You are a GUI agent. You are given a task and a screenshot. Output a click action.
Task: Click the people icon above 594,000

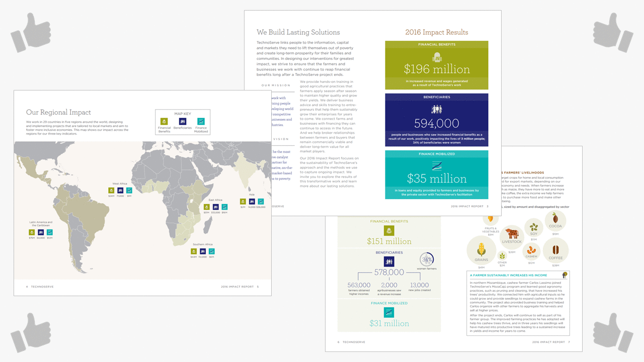(x=436, y=109)
